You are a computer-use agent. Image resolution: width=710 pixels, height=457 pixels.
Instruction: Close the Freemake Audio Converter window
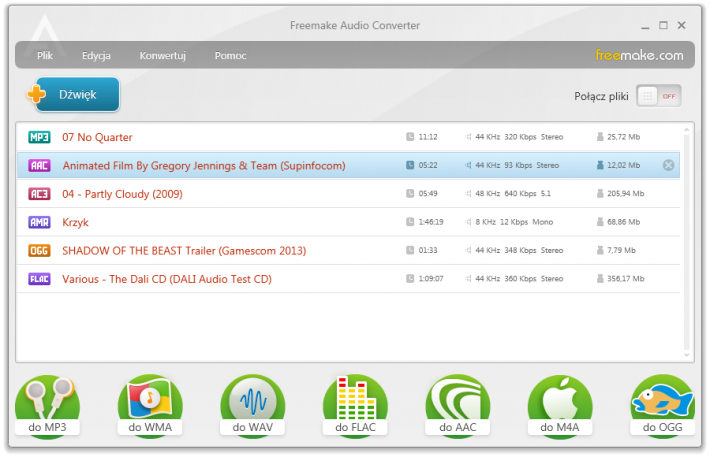click(x=681, y=25)
